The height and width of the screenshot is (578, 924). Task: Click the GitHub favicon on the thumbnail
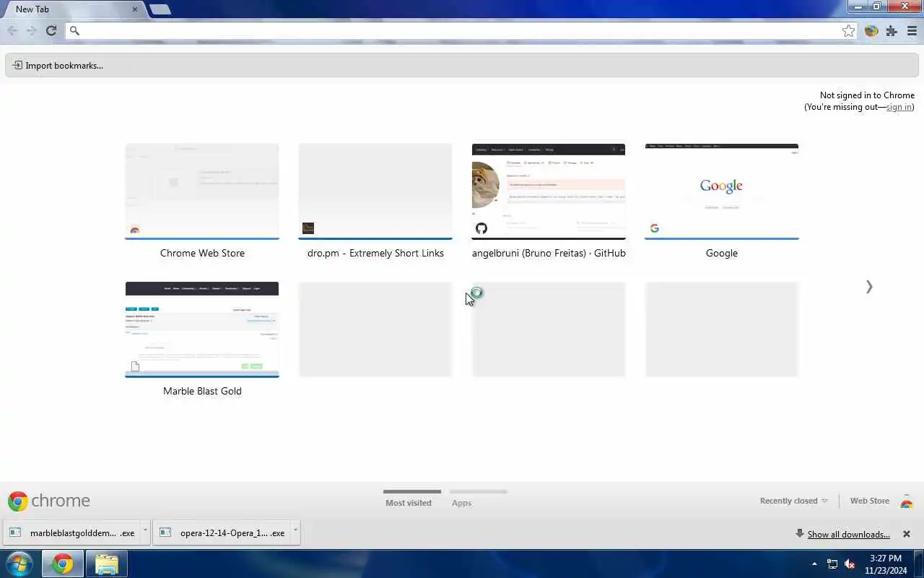coord(481,228)
